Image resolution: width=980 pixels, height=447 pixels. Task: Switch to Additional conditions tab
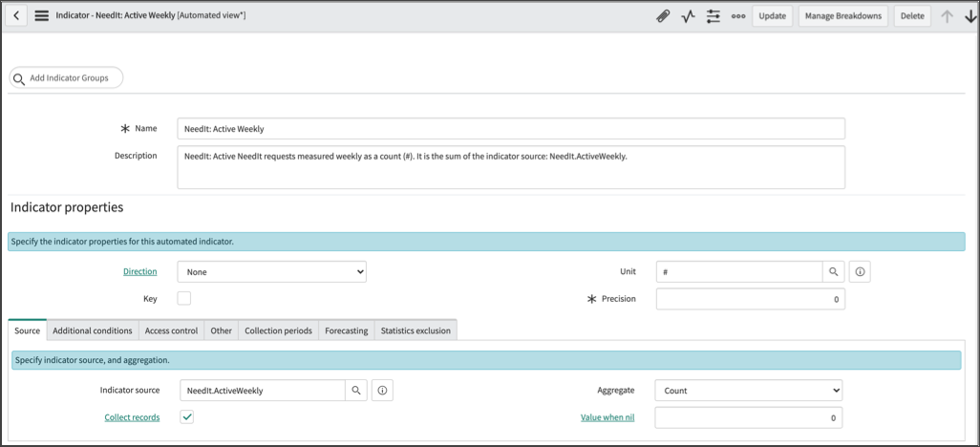click(x=93, y=330)
